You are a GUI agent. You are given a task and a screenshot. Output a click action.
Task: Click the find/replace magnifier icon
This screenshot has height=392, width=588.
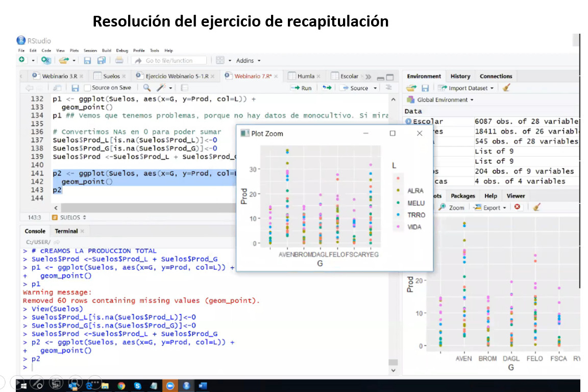[x=147, y=88]
